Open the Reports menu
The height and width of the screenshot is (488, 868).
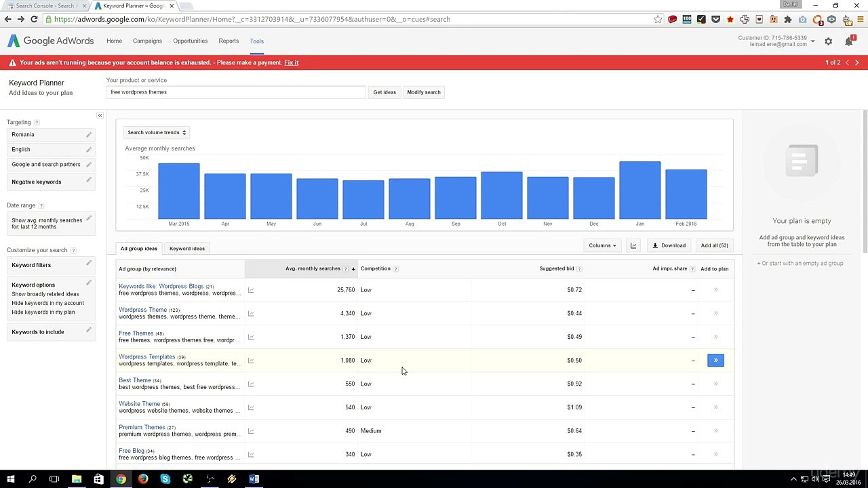click(x=229, y=41)
